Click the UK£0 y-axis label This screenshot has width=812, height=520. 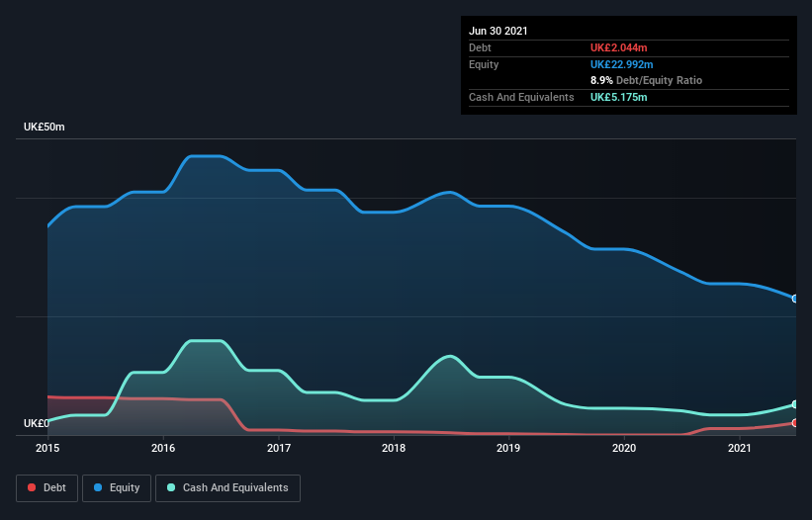pyautogui.click(x=37, y=423)
